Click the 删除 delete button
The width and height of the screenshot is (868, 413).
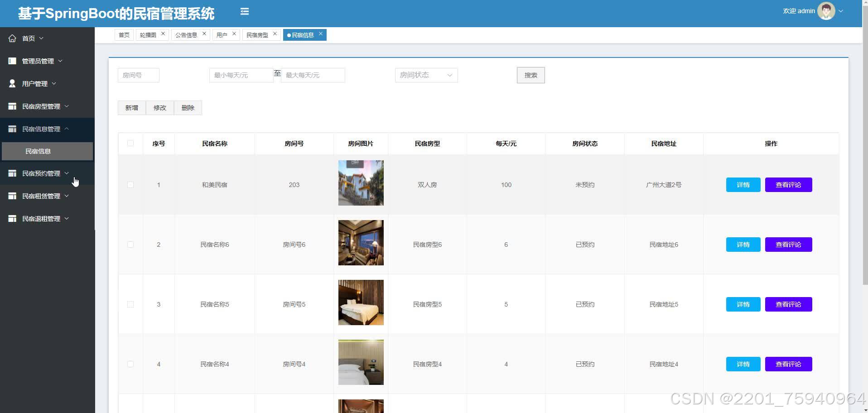188,108
